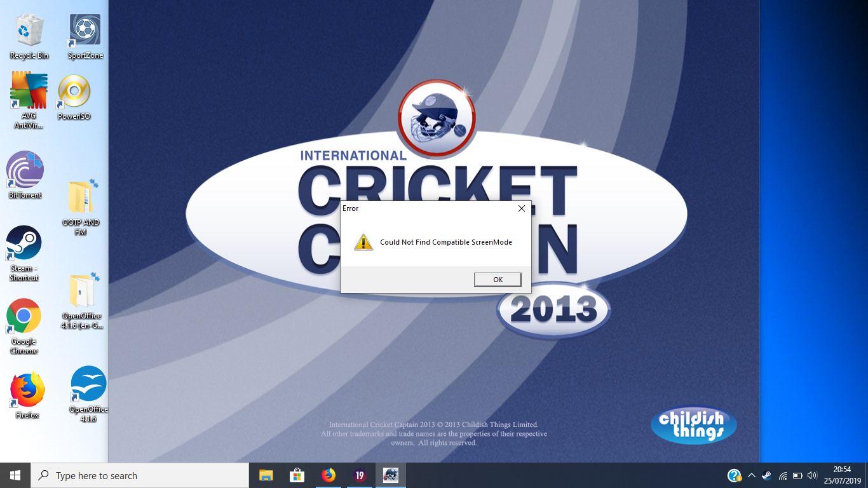868x488 pixels.
Task: Select the Steam Shortcut desktop icon
Action: click(24, 254)
